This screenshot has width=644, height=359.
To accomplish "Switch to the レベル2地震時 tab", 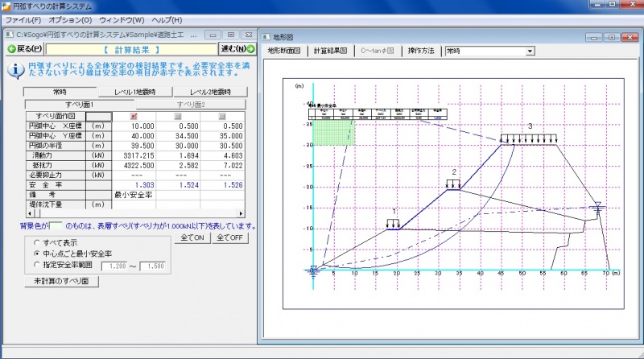I will (x=210, y=92).
